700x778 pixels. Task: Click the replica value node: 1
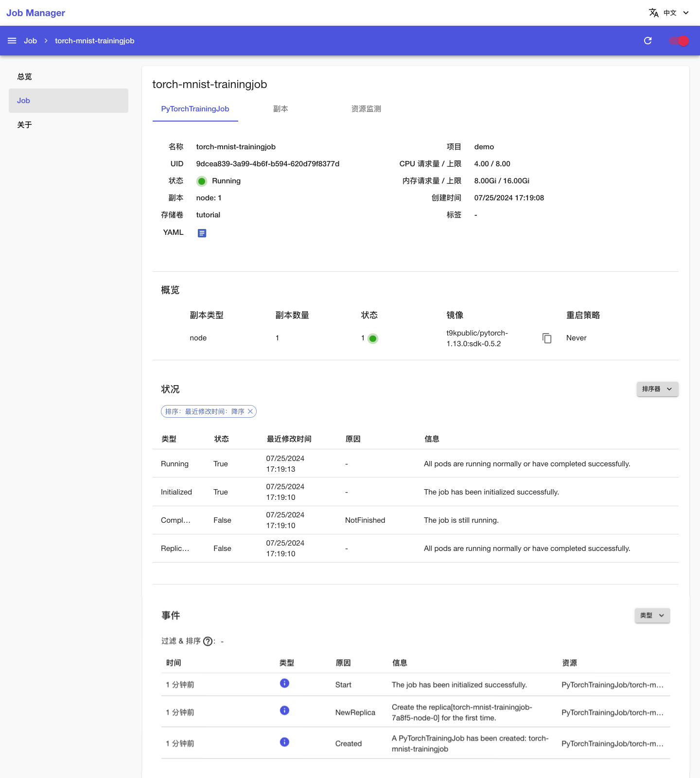point(209,198)
